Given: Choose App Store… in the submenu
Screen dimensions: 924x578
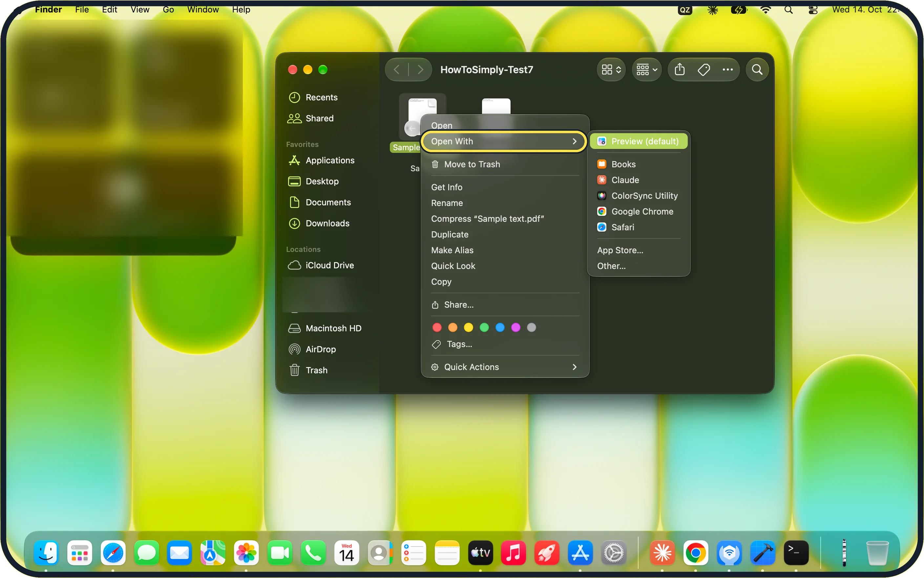Looking at the screenshot, I should pyautogui.click(x=639, y=250).
